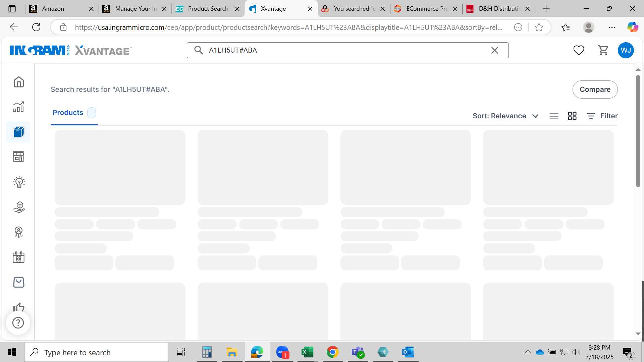Switch to the Manage Your Inventory browser tab
Image resolution: width=644 pixels, height=362 pixels.
135,9
